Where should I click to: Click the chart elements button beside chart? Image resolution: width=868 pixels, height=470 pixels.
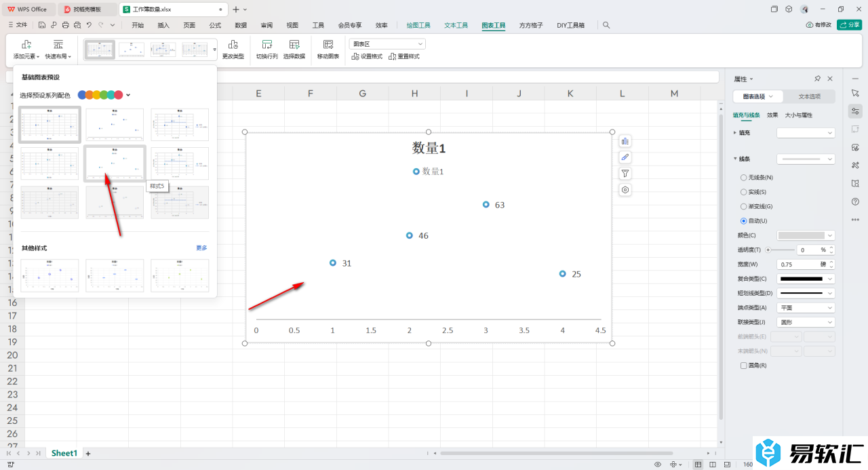[625, 141]
